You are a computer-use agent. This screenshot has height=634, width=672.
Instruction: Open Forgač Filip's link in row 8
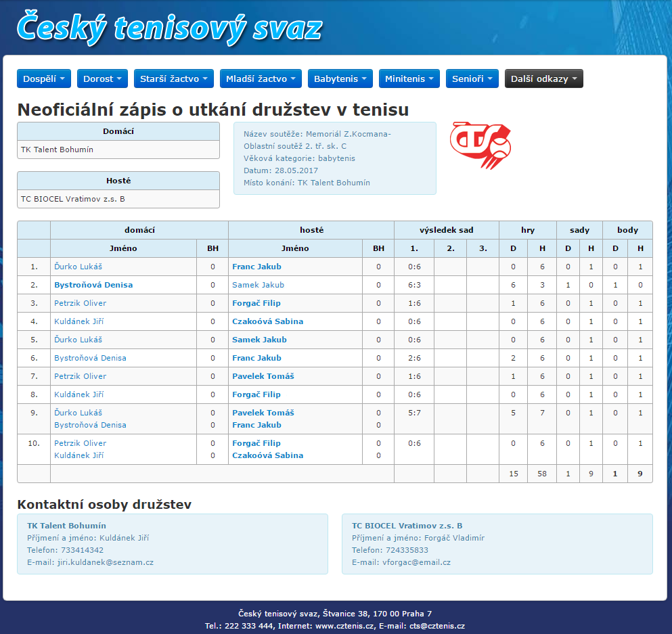pyautogui.click(x=256, y=394)
